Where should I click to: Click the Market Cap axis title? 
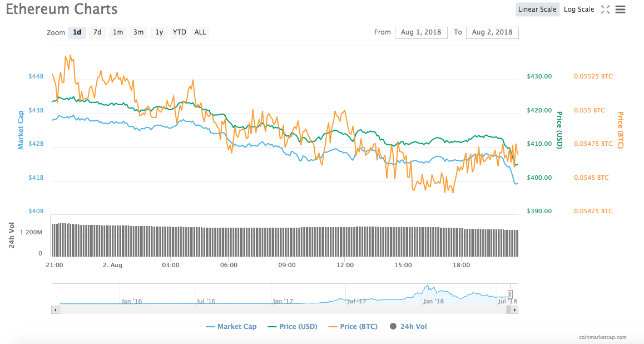(21, 130)
